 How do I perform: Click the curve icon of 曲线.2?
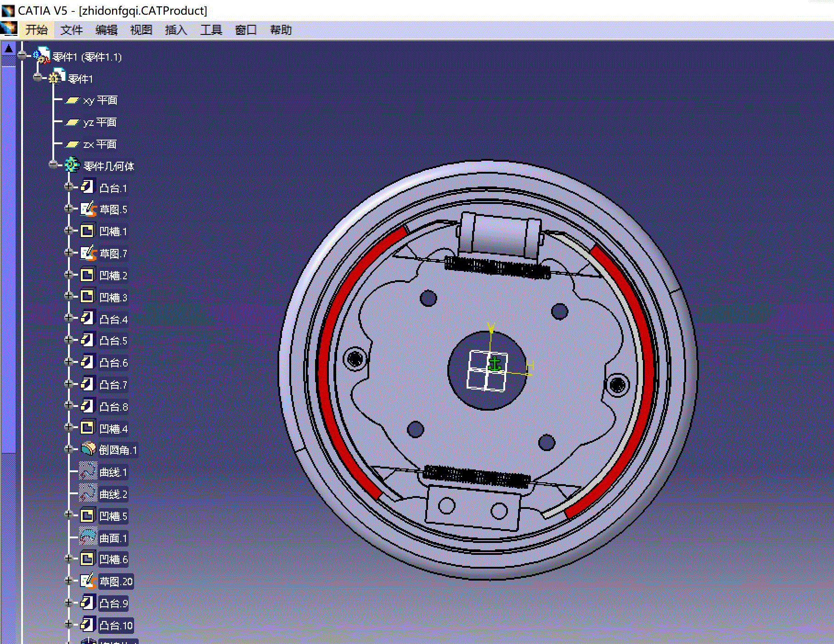point(88,493)
